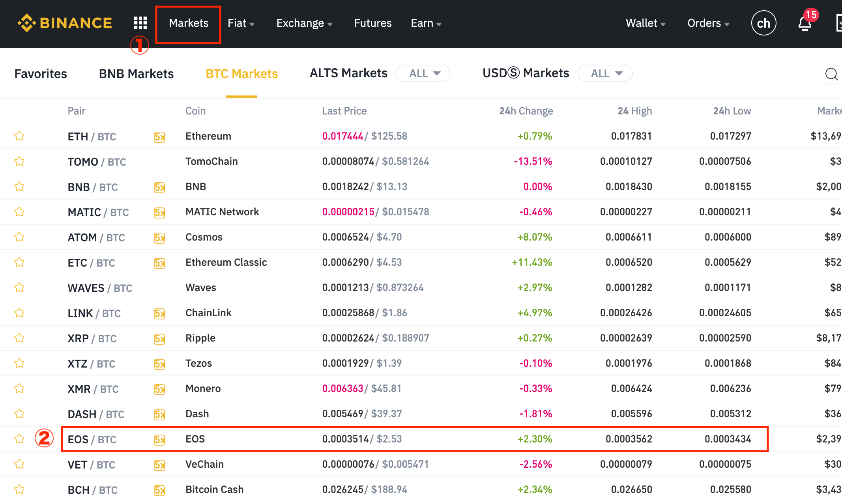Image resolution: width=842 pixels, height=504 pixels.
Task: Click the -13.51% change value
Action: click(x=533, y=161)
